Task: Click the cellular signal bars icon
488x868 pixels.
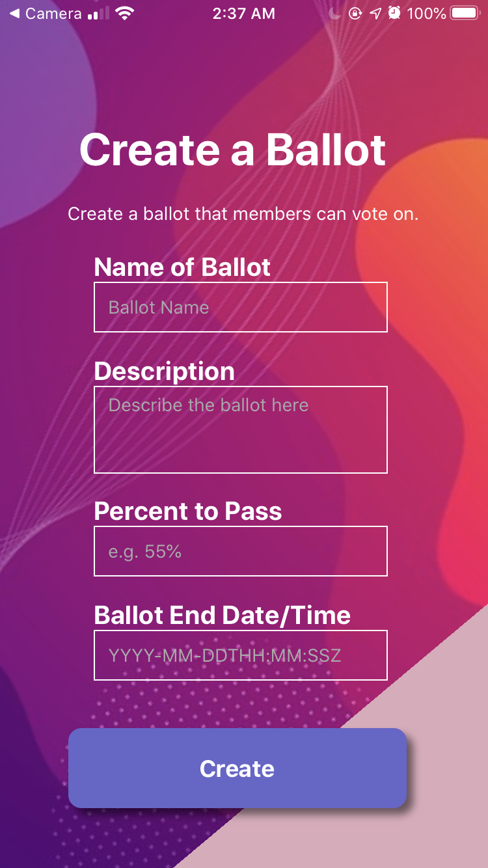Action: [98, 14]
